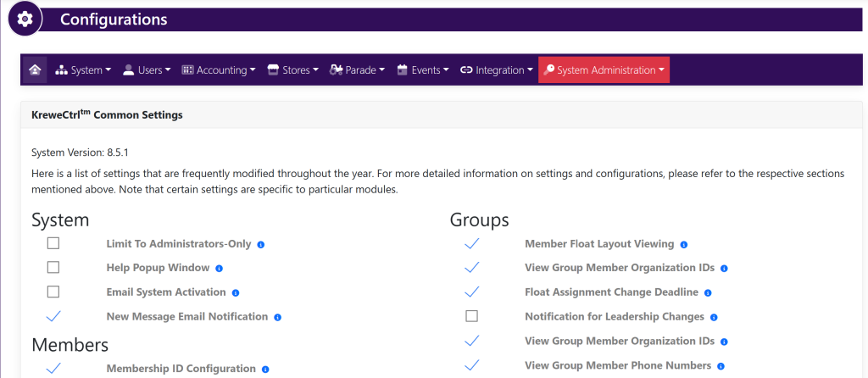Click info icon beside Member Float Layout Viewing
The width and height of the screenshot is (868, 378).
(684, 244)
